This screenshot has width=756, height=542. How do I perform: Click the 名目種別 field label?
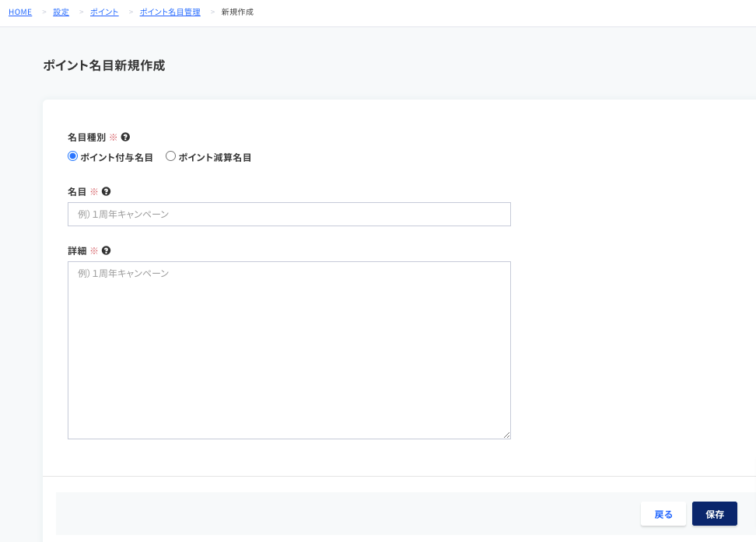pos(87,138)
